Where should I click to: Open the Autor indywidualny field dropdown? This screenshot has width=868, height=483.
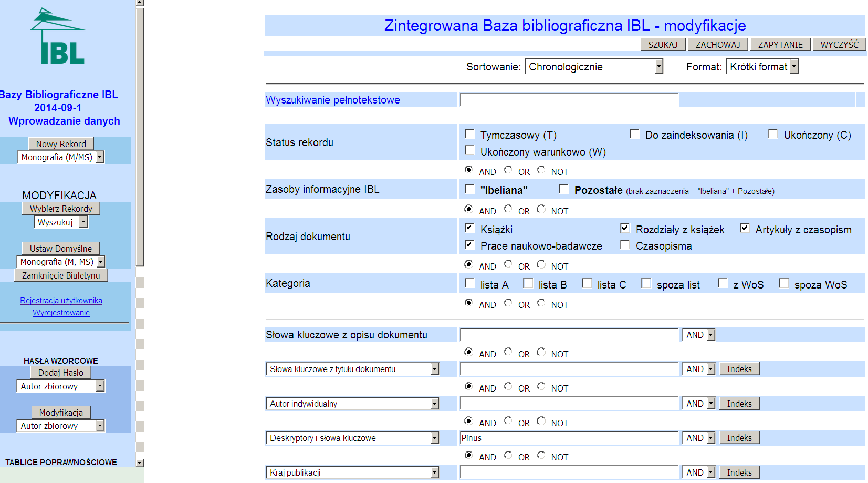coord(352,404)
